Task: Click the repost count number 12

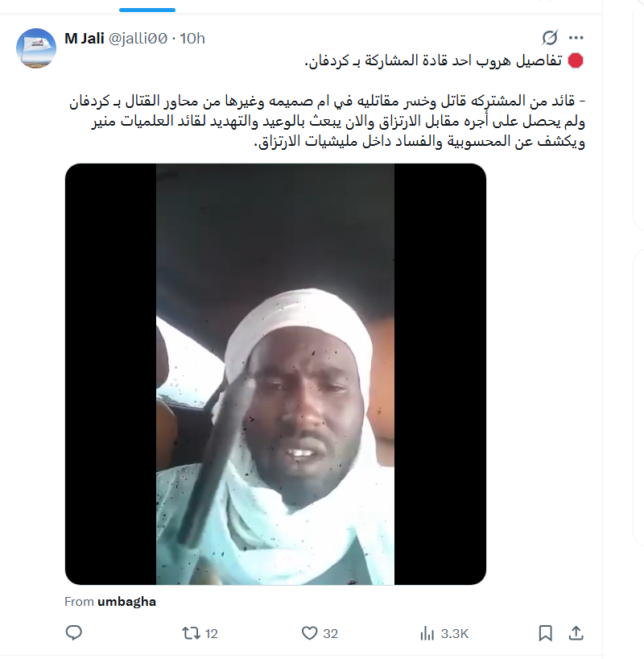Action: (211, 633)
